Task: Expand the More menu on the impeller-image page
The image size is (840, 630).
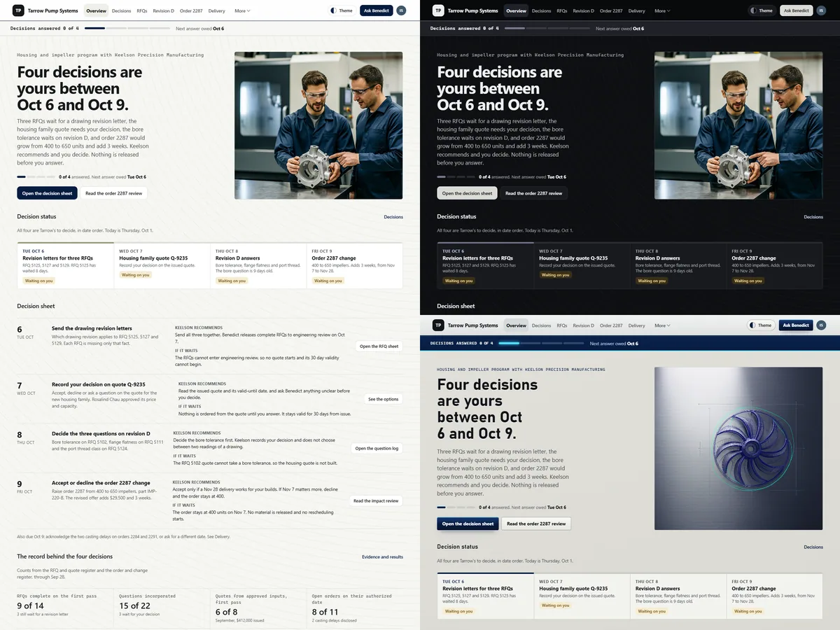Action: (662, 325)
